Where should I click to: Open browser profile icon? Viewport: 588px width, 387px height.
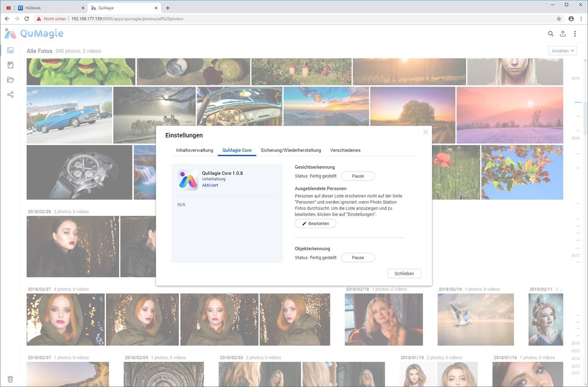[571, 19]
